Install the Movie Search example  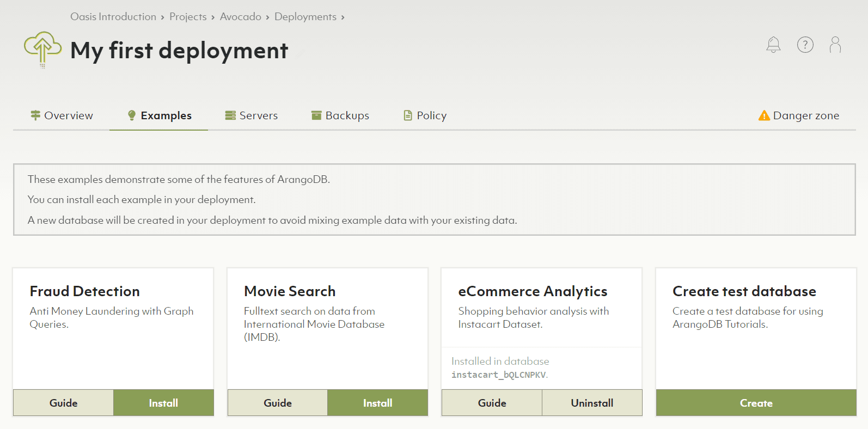(377, 403)
